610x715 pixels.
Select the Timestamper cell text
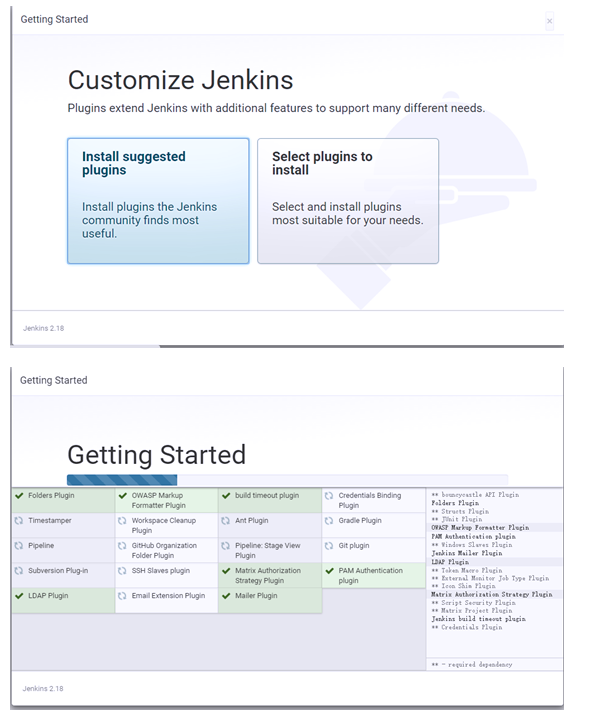(x=50, y=520)
